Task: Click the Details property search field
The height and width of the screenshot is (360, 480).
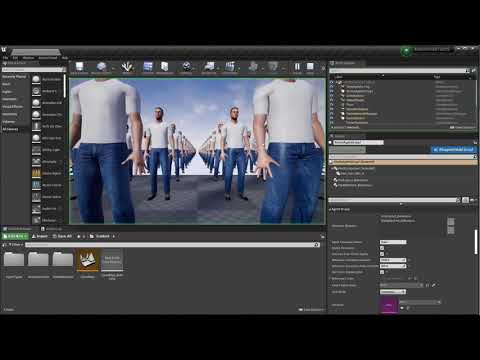Action: [x=394, y=200]
